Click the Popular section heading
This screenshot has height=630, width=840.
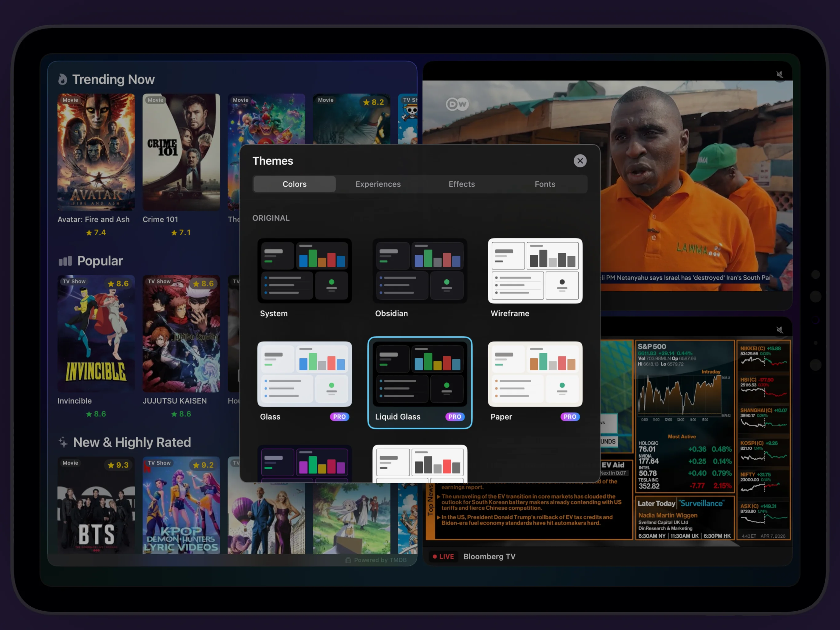coord(100,261)
